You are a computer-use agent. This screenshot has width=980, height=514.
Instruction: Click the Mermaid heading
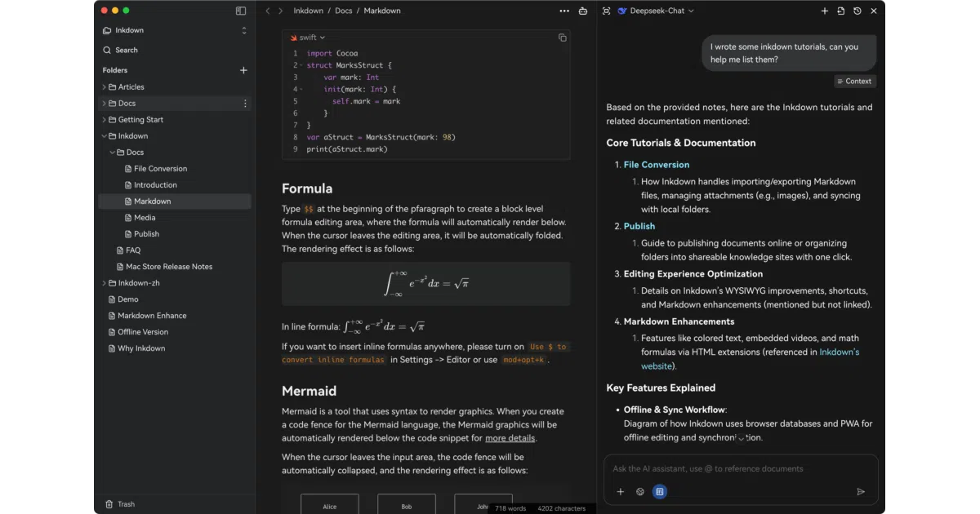[x=310, y=391]
